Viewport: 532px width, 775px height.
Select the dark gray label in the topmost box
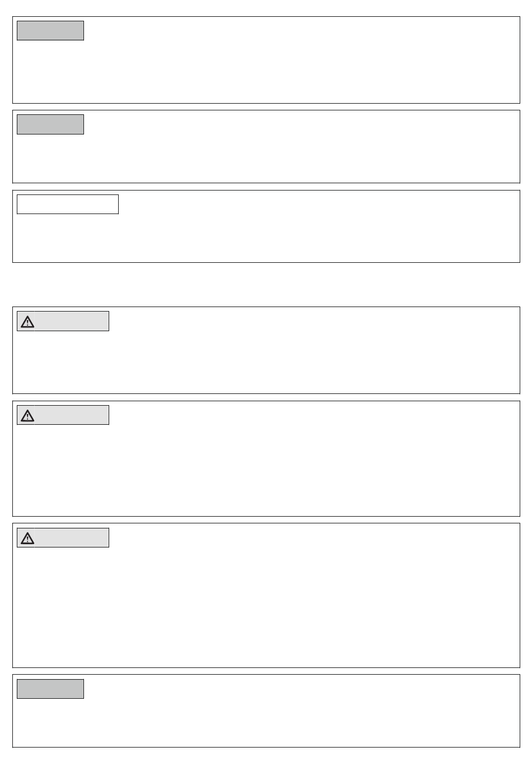tap(50, 31)
